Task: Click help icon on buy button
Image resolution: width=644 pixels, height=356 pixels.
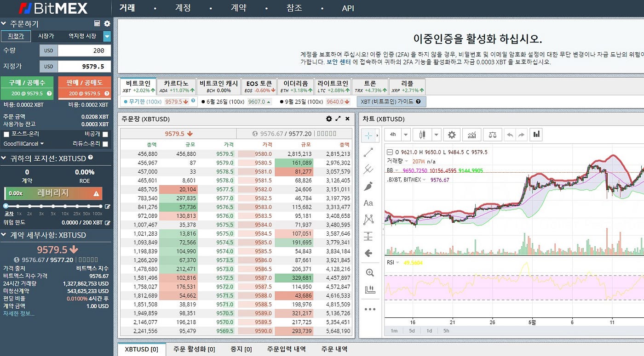Action: (49, 93)
